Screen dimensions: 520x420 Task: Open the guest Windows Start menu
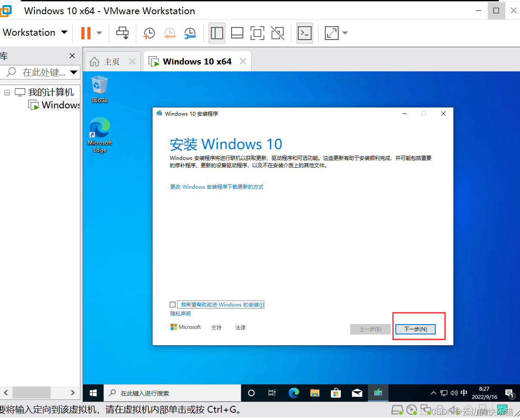tap(93, 393)
